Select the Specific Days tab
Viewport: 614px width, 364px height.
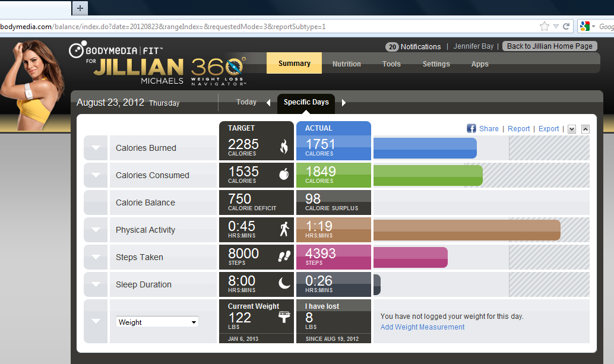coord(306,102)
